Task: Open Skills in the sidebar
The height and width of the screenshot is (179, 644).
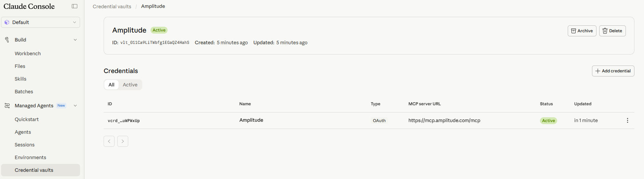Action: click(21, 79)
